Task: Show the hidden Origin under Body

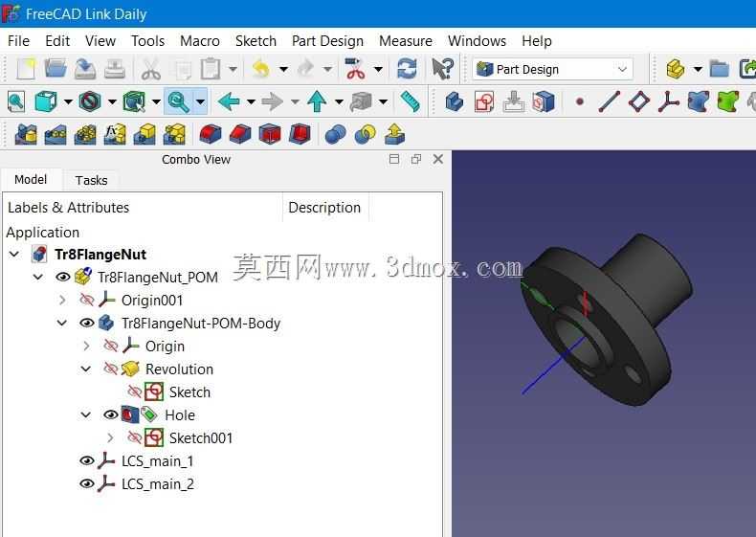Action: (x=111, y=346)
